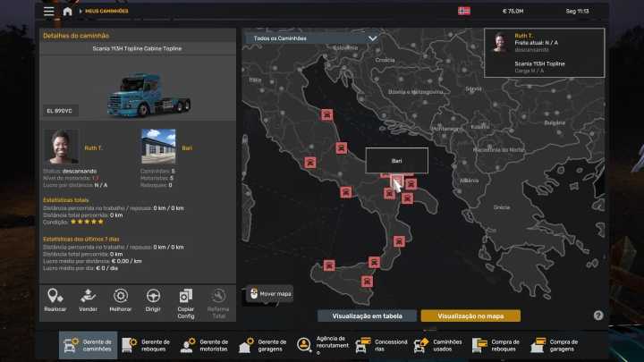Click the Seg 11:13 clock display
This screenshot has height=362, width=644.
577,11
